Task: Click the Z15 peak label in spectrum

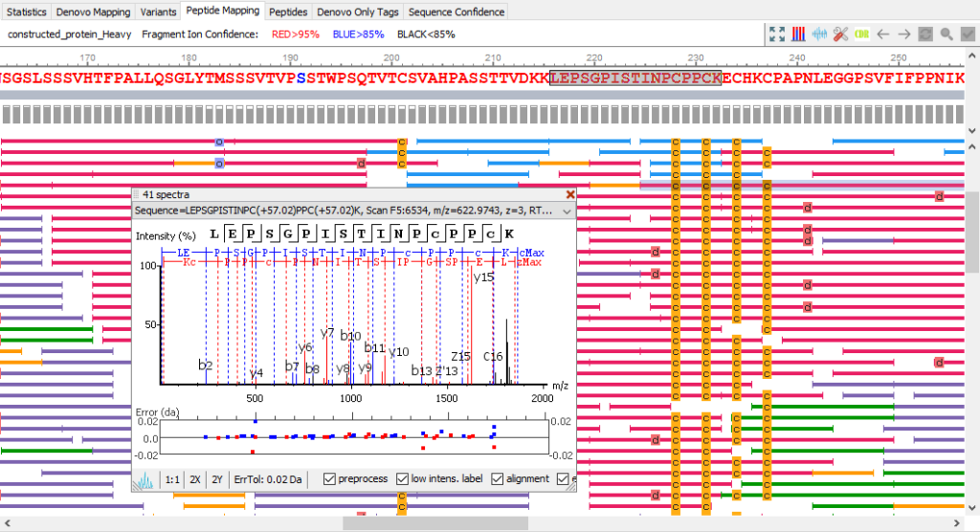Action: (460, 356)
